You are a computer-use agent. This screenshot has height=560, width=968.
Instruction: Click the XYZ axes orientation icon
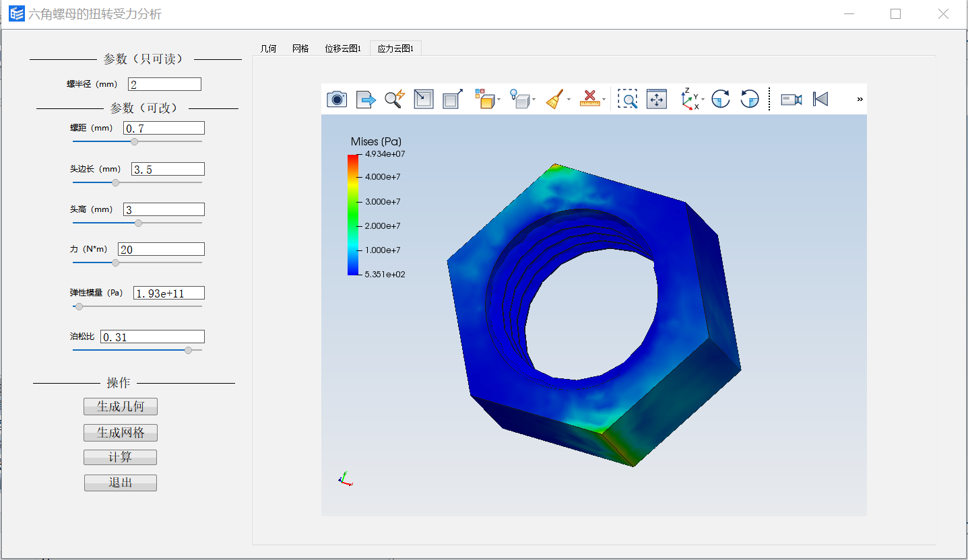[x=690, y=98]
